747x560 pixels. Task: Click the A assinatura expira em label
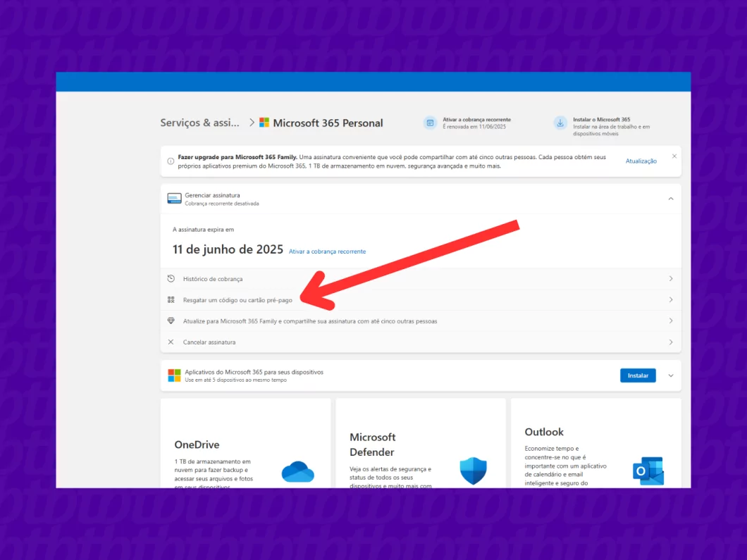[x=203, y=230]
